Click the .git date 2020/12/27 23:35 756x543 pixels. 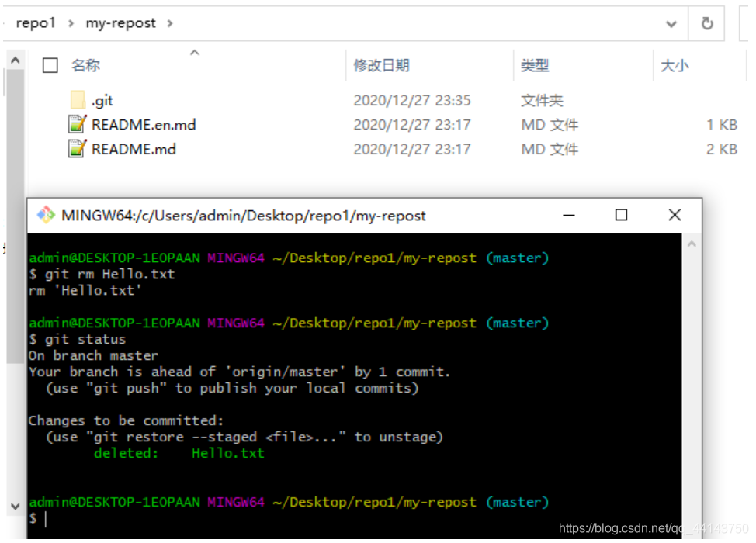tap(411, 100)
